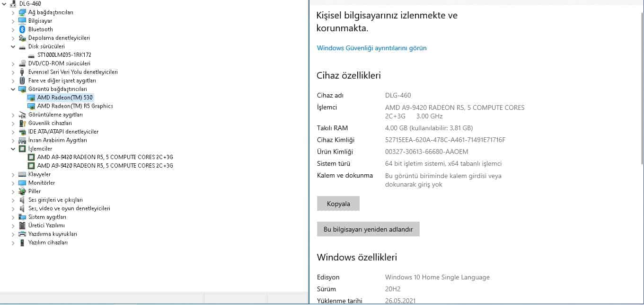Click the Takılı RAM value 4.00 GB

coord(429,128)
